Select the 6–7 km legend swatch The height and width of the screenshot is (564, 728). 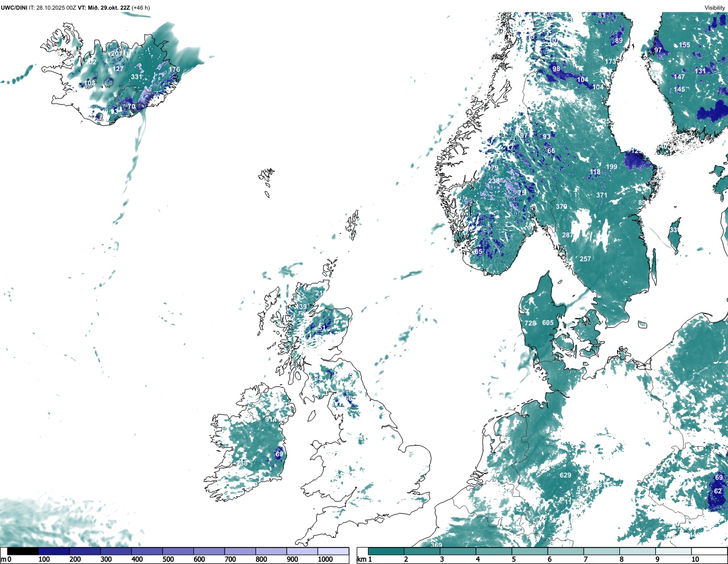pyautogui.click(x=565, y=551)
